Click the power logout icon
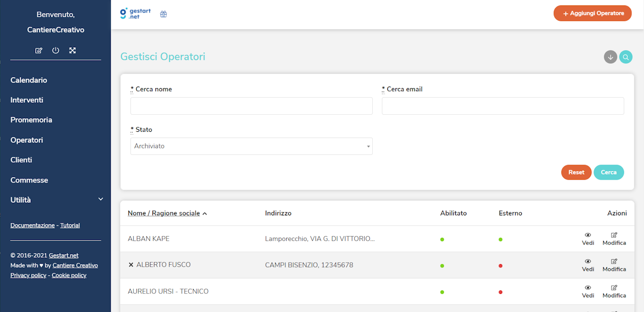The image size is (644, 312). tap(56, 50)
